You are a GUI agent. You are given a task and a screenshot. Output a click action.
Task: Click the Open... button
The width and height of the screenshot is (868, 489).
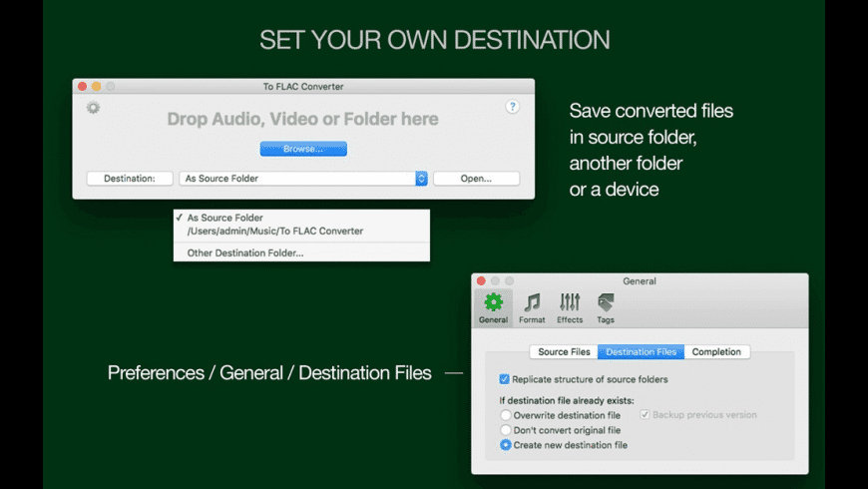tap(476, 179)
